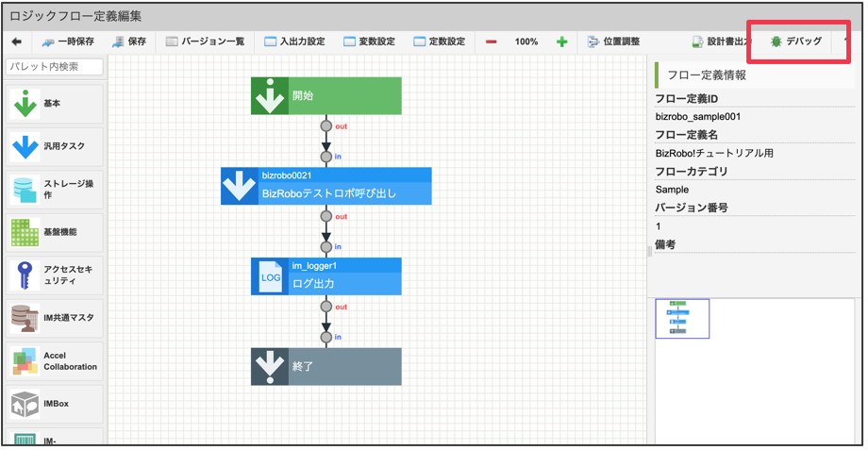This screenshot has width=868, height=450.
Task: Expand the アクセスセキュリティ palette category
Action: [55, 275]
